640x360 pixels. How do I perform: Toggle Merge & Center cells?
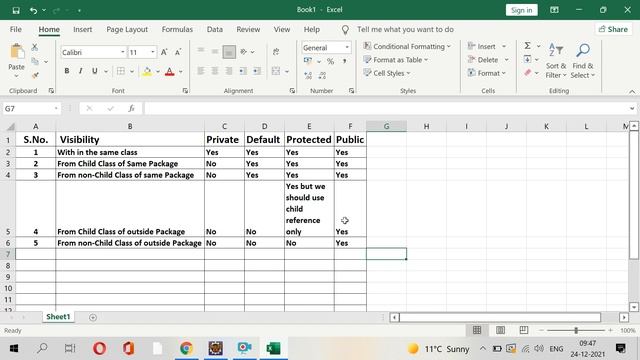pyautogui.click(x=276, y=71)
